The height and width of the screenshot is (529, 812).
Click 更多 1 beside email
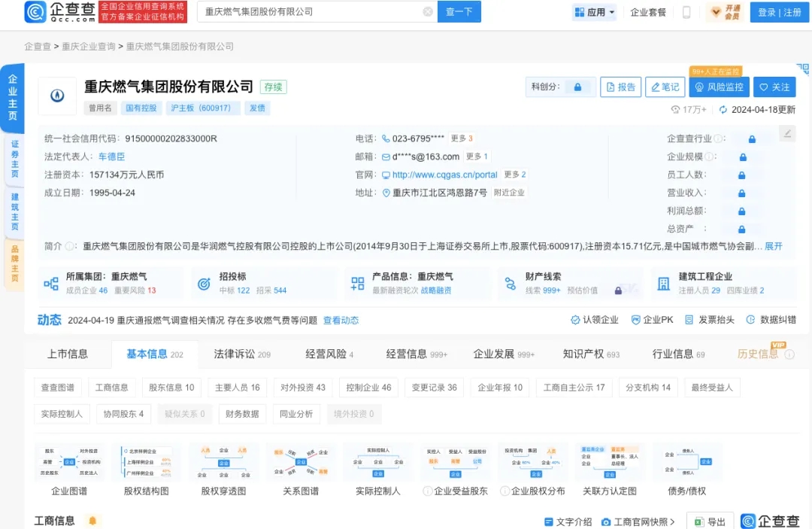click(x=477, y=157)
